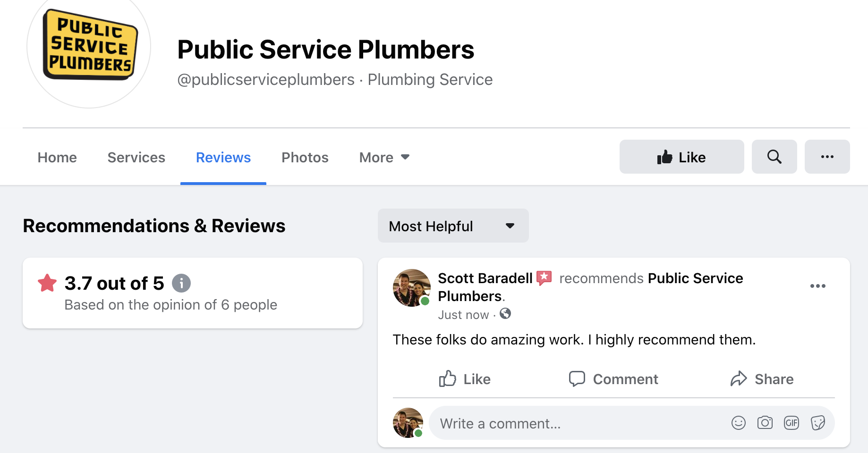Click the recommendation badge next to Scott Baradell
868x453 pixels.
[x=544, y=278]
